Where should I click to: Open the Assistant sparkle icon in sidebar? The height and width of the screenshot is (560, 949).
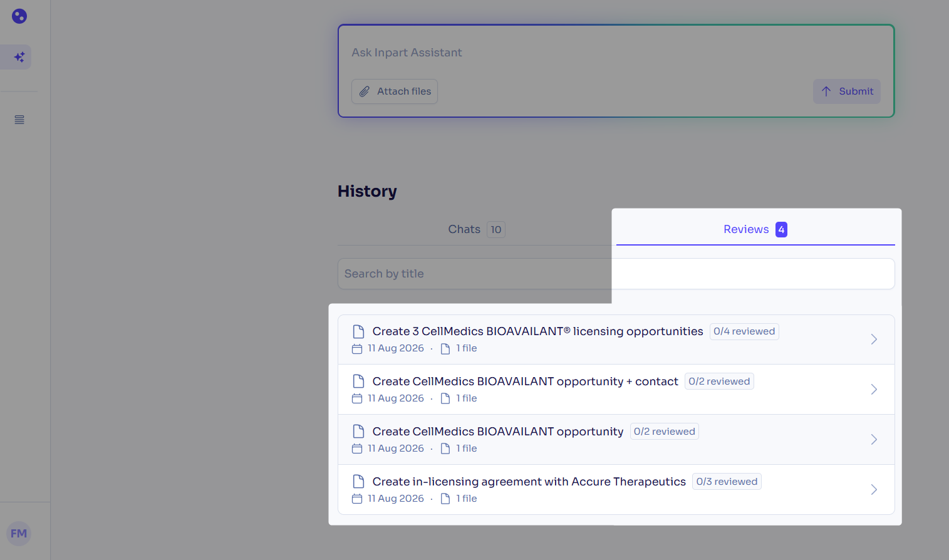point(19,57)
